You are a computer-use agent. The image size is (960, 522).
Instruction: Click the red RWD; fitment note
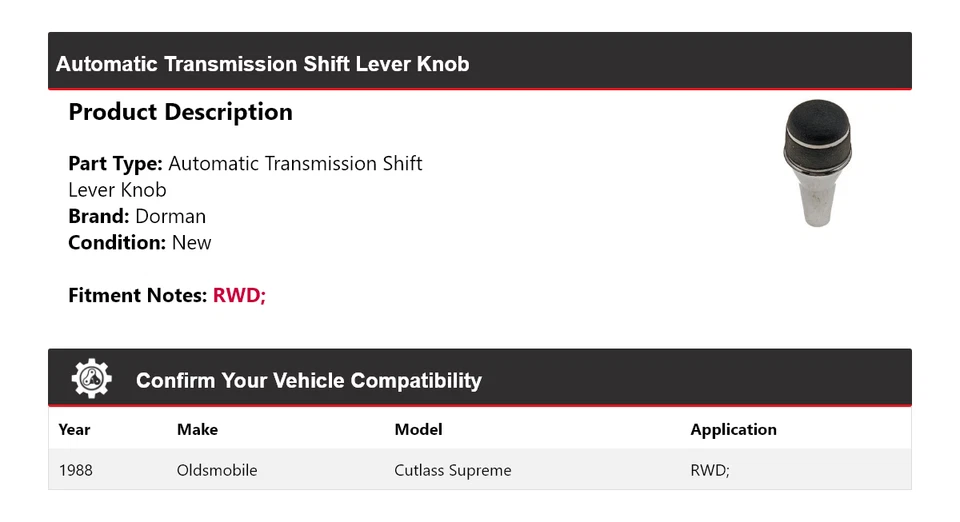coord(239,295)
